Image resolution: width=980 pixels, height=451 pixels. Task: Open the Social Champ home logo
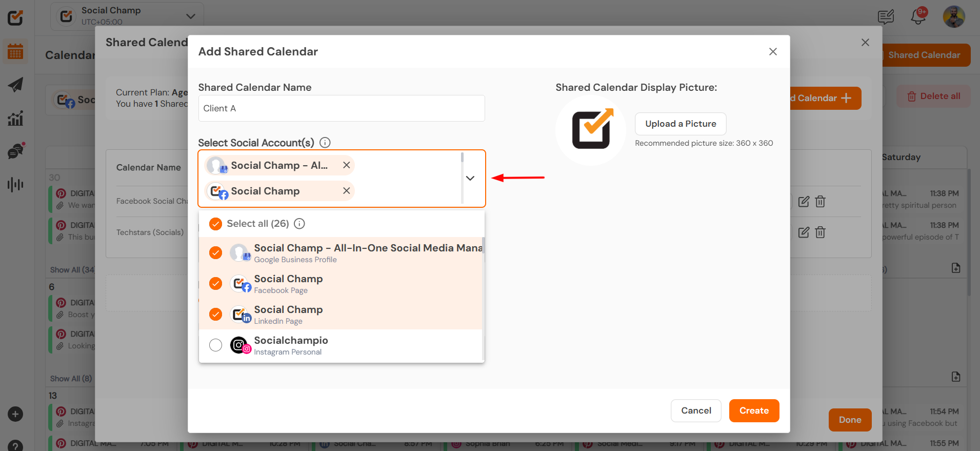coord(15,17)
